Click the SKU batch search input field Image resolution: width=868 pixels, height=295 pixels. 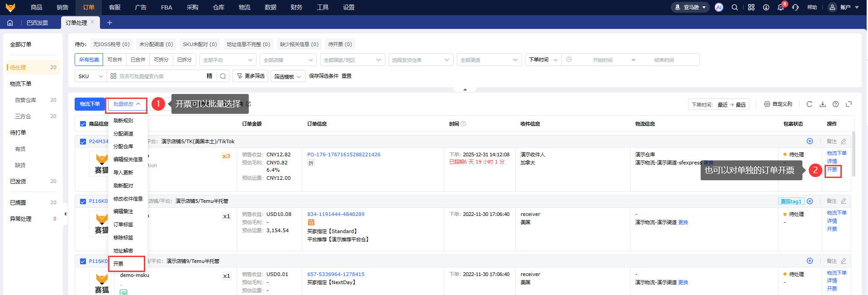coord(158,76)
